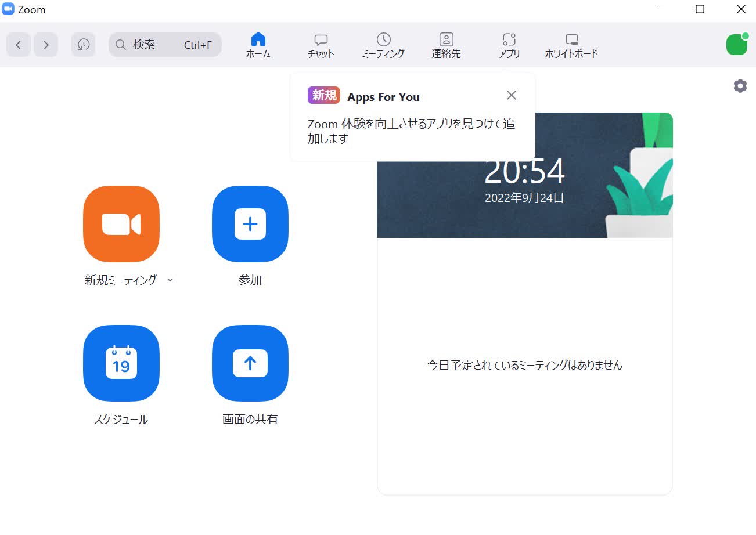Image resolution: width=756 pixels, height=535 pixels.
Task: Open the アプリ tab
Action: [509, 46]
